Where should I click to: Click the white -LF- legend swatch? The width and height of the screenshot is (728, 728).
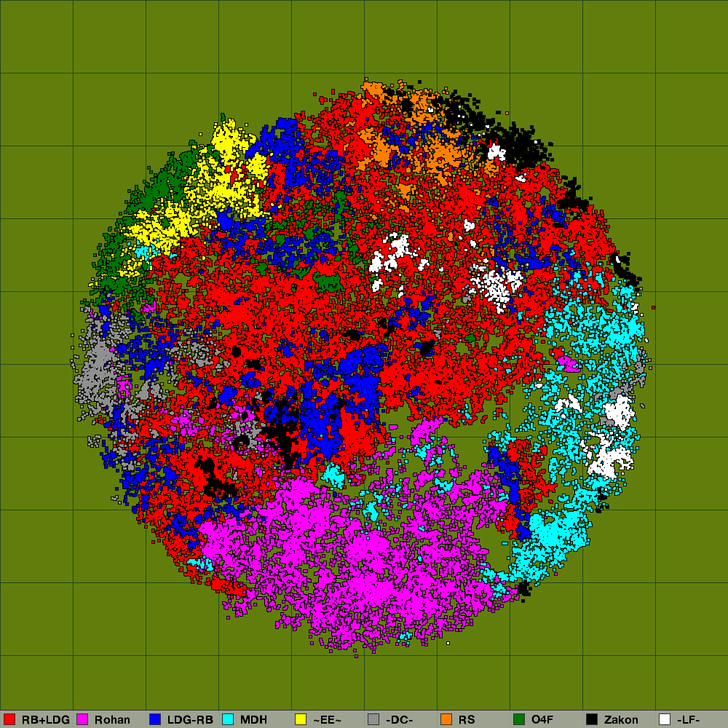pos(665,719)
